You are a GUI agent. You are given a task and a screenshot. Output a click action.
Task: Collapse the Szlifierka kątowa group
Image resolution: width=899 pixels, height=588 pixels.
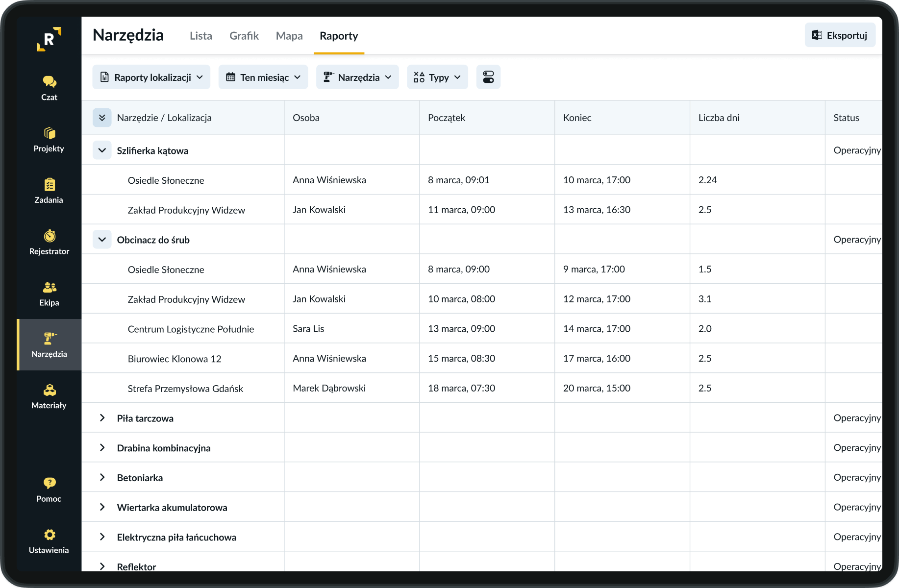102,150
